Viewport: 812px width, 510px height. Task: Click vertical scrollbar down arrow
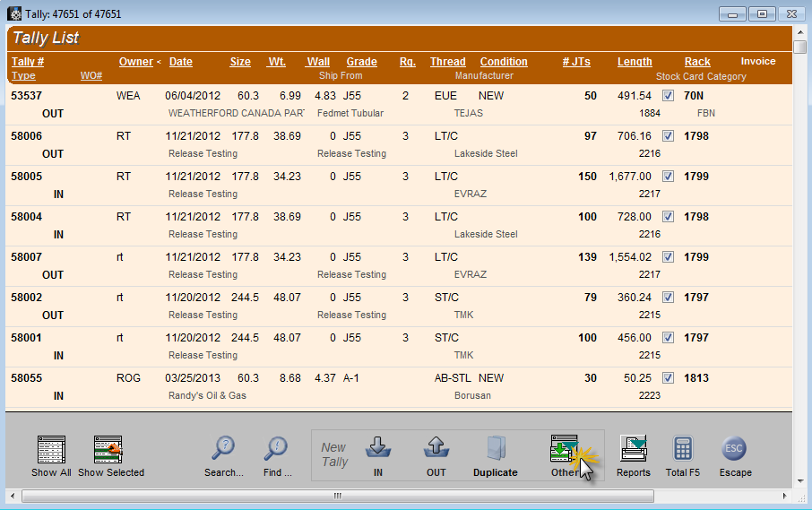(x=800, y=480)
